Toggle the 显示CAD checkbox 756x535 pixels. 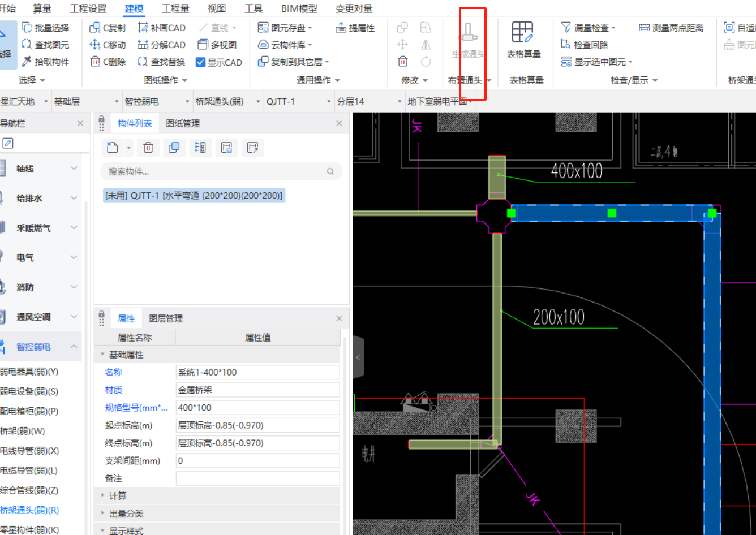200,62
